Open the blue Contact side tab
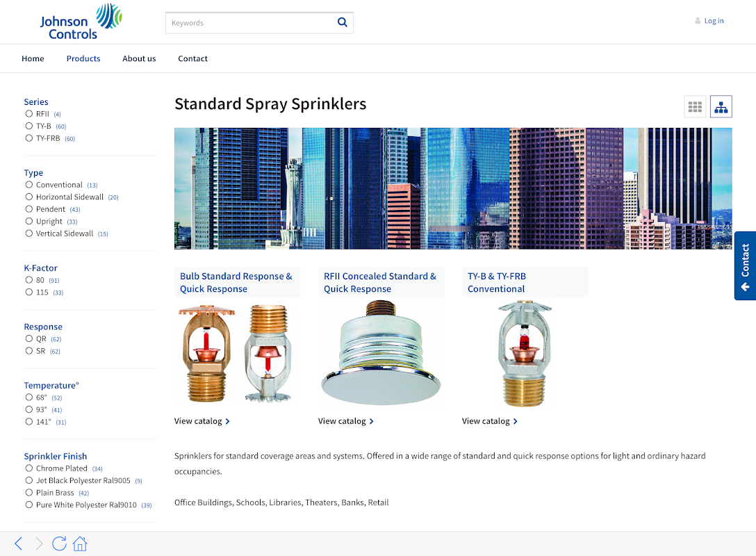 click(x=745, y=265)
